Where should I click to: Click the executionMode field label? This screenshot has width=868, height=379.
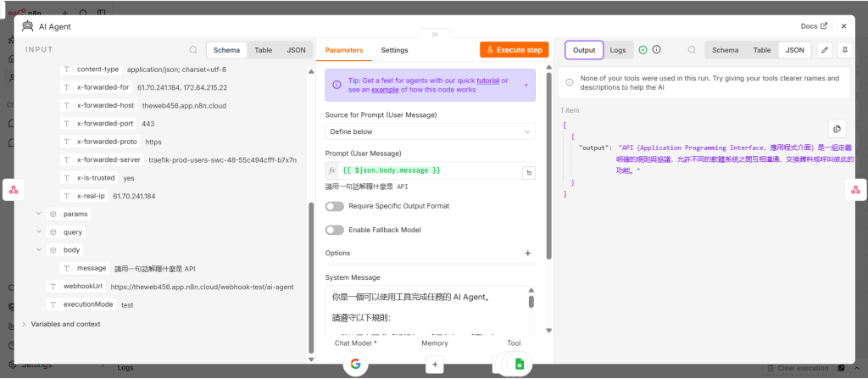pyautogui.click(x=88, y=304)
